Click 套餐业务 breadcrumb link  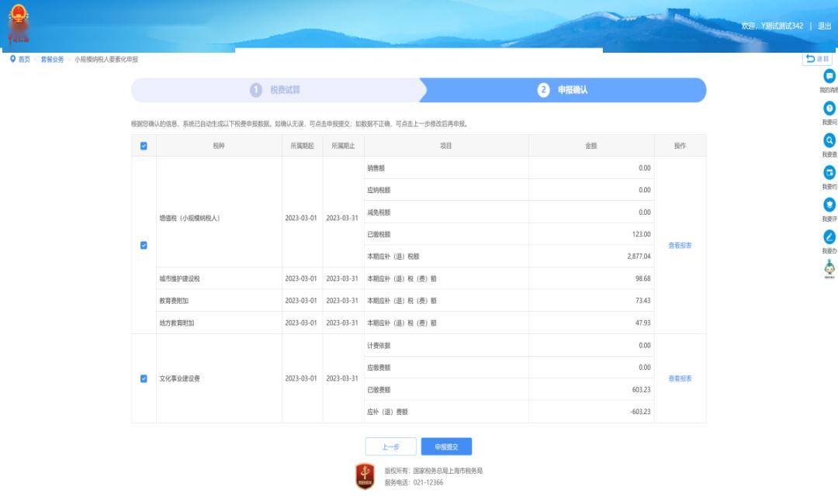click(x=53, y=59)
